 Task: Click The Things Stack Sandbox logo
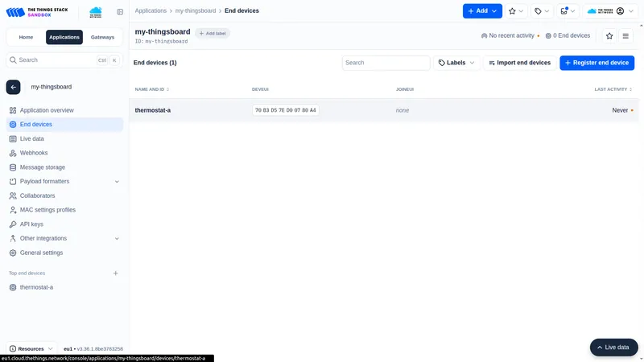coord(36,12)
